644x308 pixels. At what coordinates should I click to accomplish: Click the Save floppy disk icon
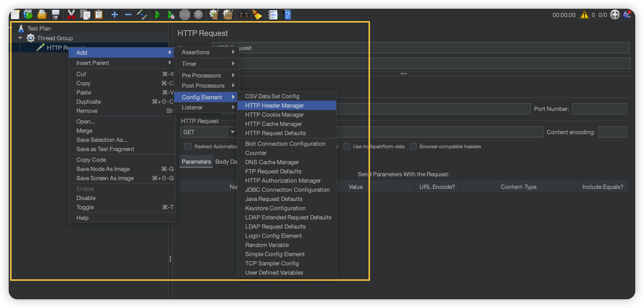(55, 15)
